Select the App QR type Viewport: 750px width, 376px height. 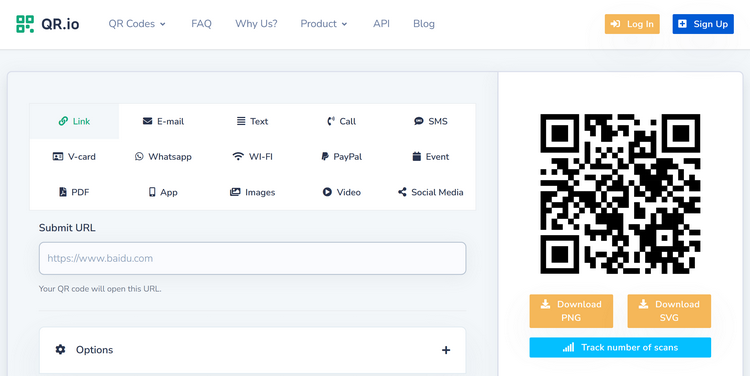(x=163, y=192)
